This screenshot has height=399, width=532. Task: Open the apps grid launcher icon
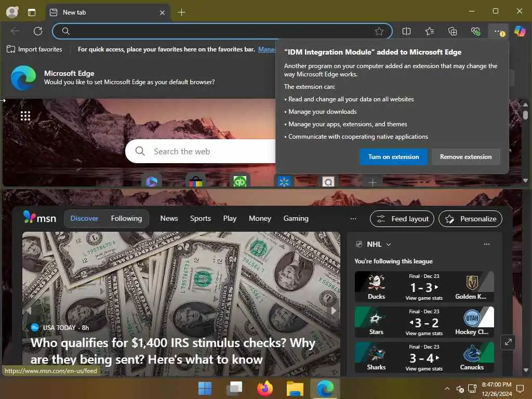(25, 116)
